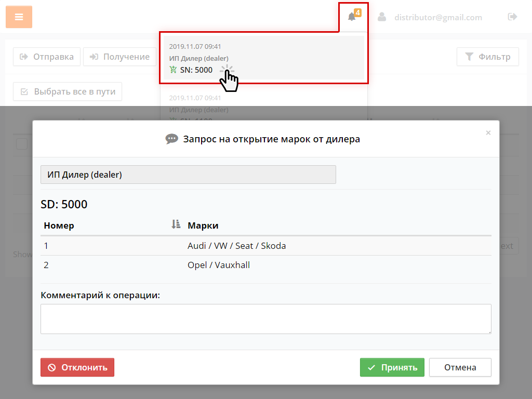The width and height of the screenshot is (532, 399).
Task: Click the ИП Дилер (dealer) field
Action: [x=188, y=175]
